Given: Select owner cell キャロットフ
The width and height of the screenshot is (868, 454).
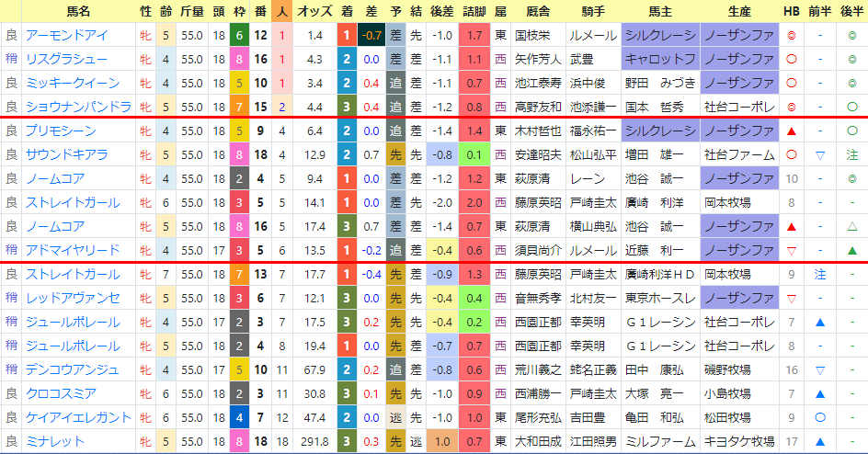Looking at the screenshot, I should (660, 59).
